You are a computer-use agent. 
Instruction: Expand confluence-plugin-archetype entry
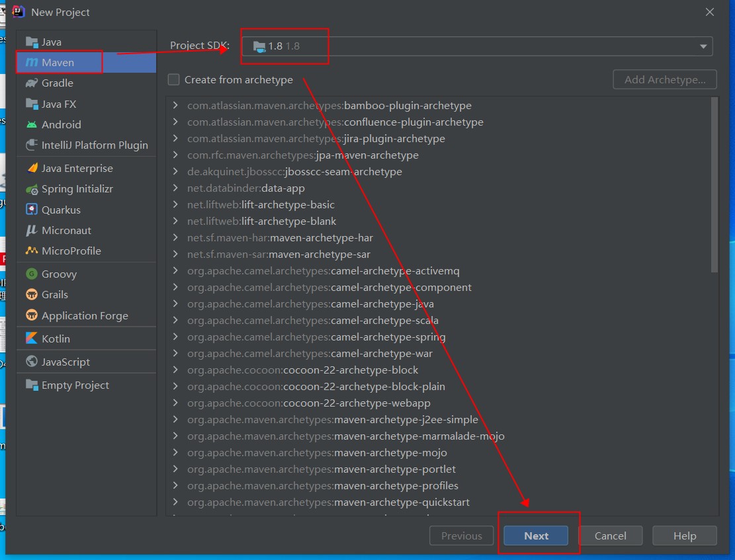point(175,122)
